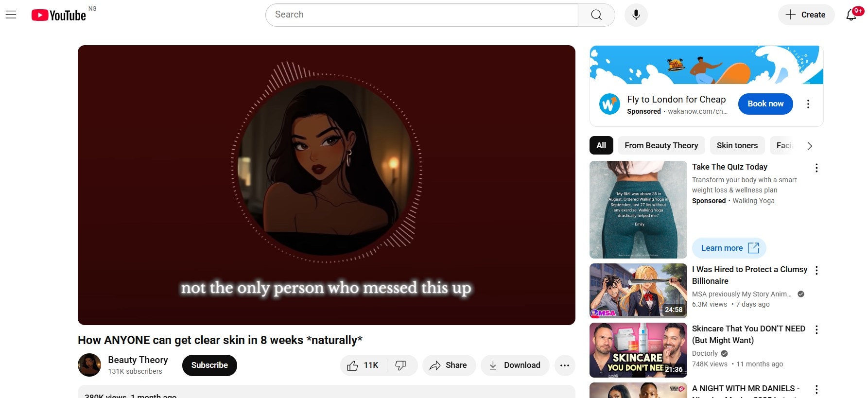Click the Wakanow logo icon
The width and height of the screenshot is (868, 398).
[609, 104]
